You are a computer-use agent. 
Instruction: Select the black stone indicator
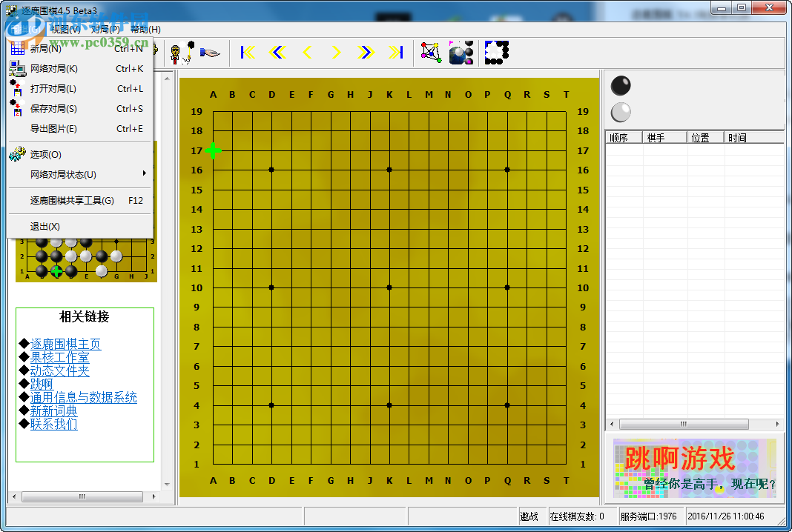coord(620,85)
